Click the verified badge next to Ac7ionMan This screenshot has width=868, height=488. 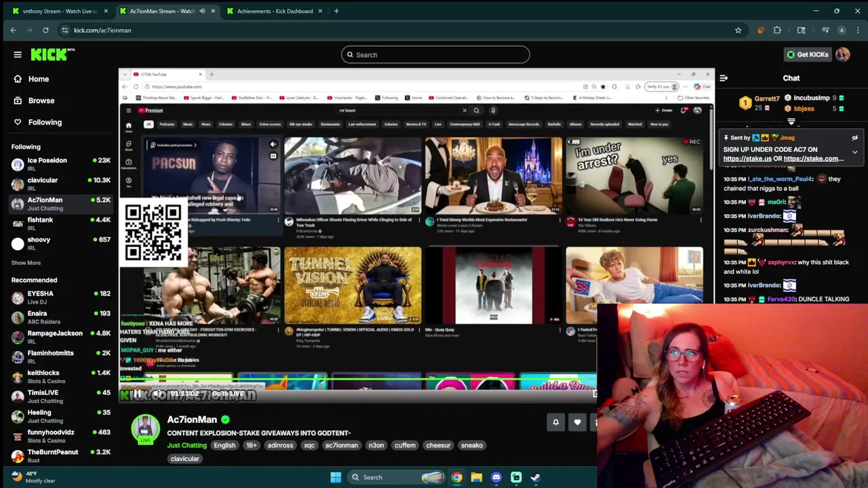225,420
